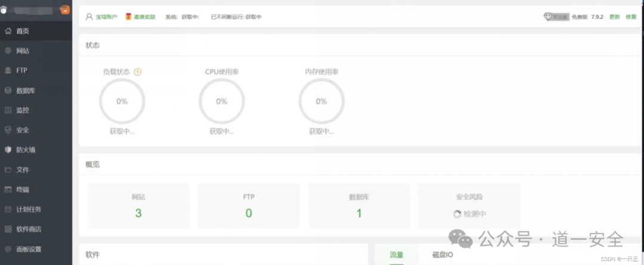Click the folder icon beside 文件
Screen dimensions: 644x265
click(8, 170)
